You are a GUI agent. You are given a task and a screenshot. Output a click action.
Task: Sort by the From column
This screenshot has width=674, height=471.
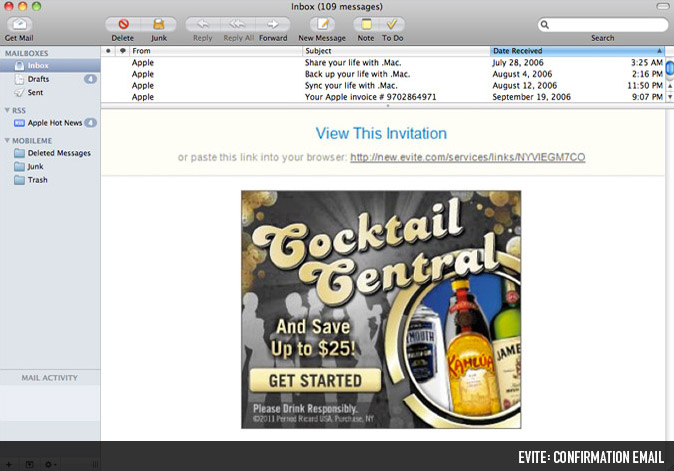point(216,51)
